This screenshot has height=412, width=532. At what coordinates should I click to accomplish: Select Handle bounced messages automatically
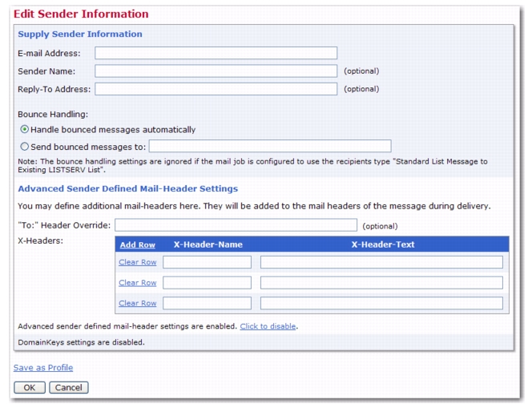24,129
